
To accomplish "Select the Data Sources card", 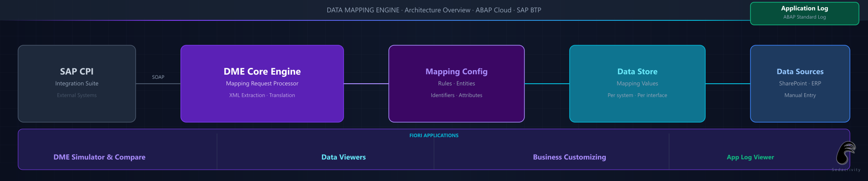I will click(x=800, y=84).
